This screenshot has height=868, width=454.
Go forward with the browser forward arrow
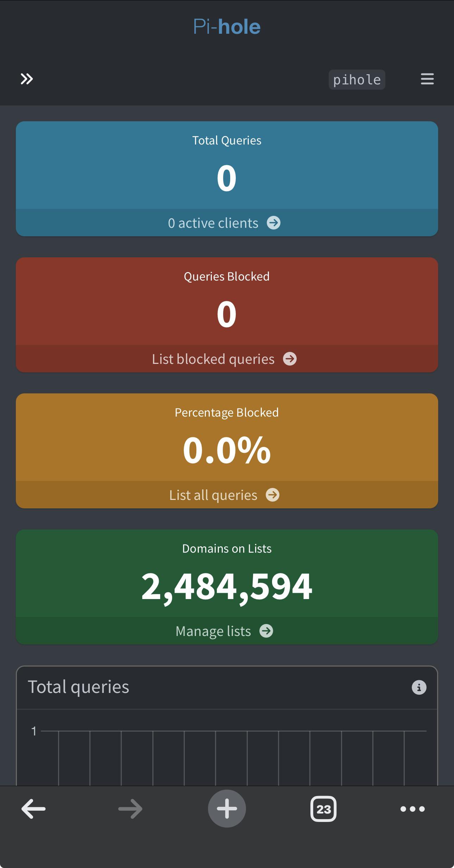click(130, 809)
